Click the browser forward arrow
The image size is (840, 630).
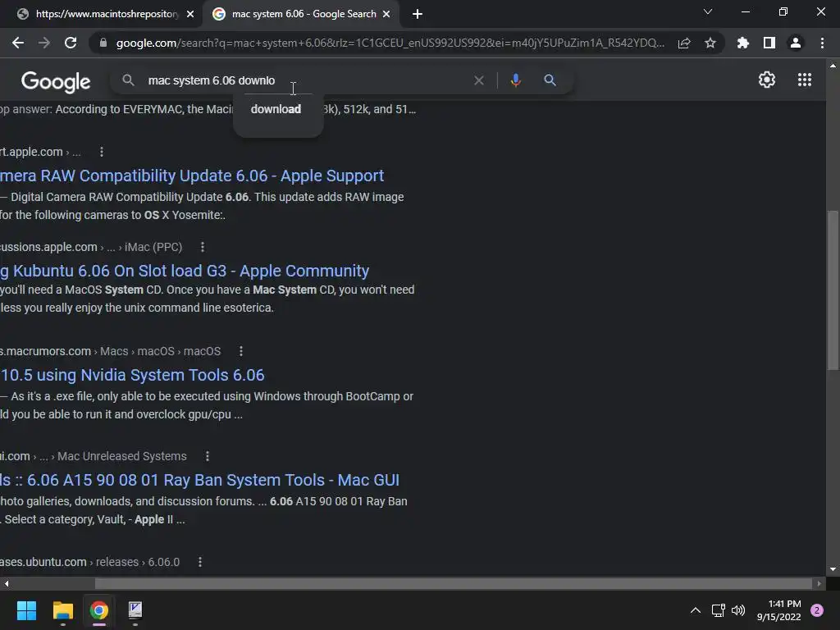click(44, 43)
